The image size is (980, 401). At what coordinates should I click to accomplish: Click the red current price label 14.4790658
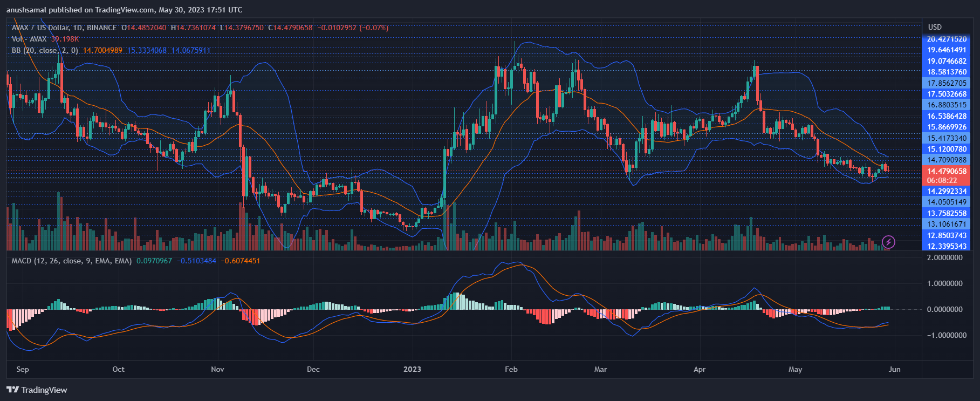pyautogui.click(x=947, y=171)
